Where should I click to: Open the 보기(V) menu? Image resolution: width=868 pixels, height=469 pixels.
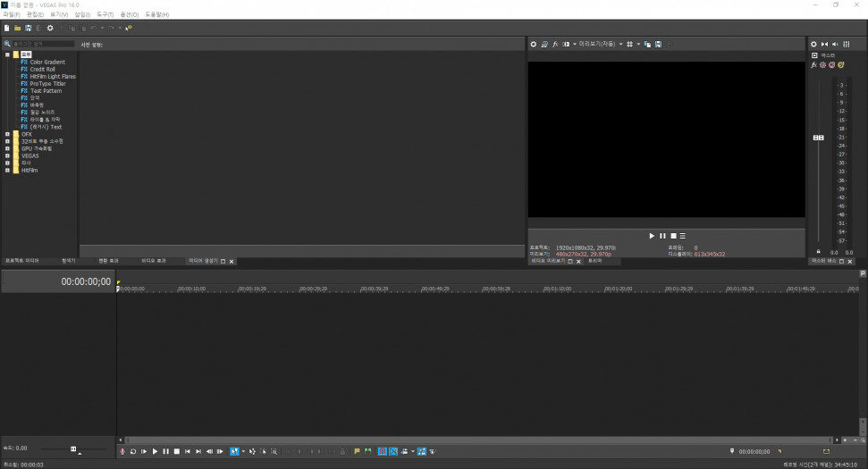pos(59,14)
